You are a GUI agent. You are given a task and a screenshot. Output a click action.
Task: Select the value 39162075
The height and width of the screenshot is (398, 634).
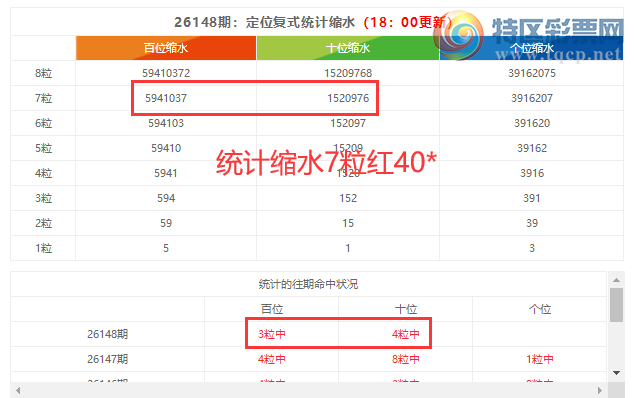pyautogui.click(x=532, y=73)
